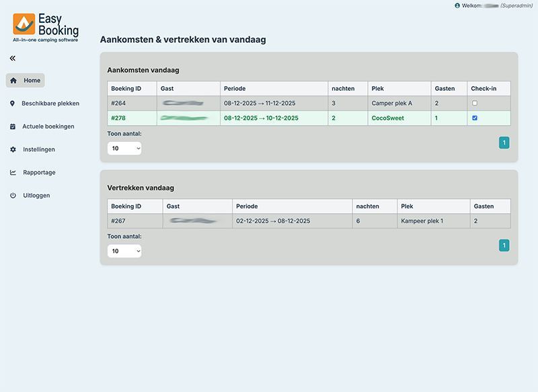Click the chart icon for Rapportage
The image size is (538, 392).
[13, 172]
